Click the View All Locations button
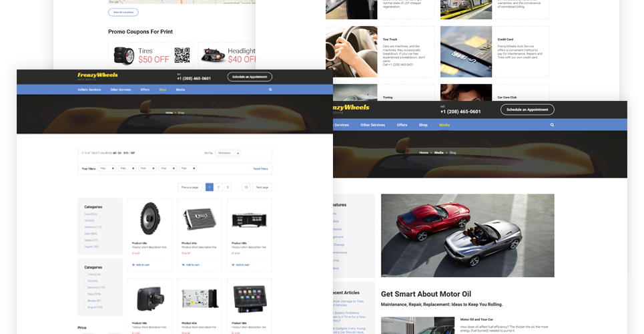This screenshot has height=334, width=644. [x=123, y=12]
